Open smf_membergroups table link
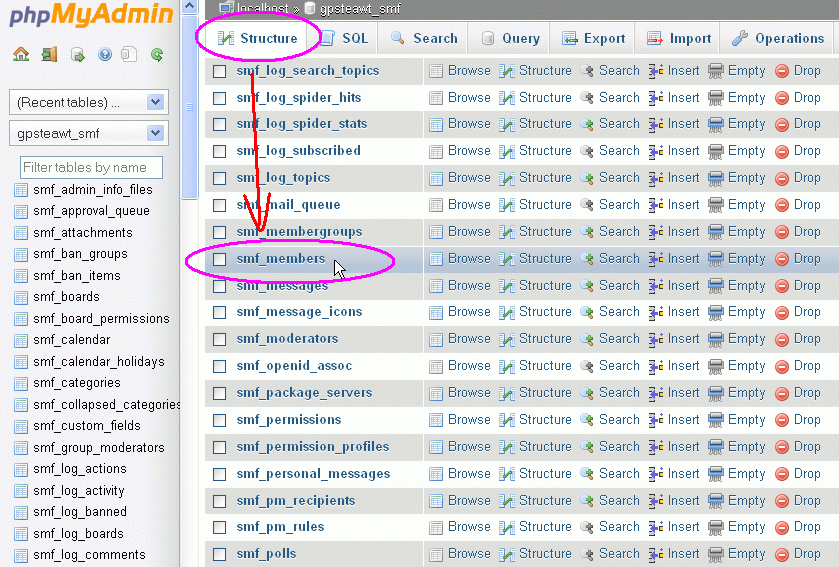839x567 pixels. point(299,232)
